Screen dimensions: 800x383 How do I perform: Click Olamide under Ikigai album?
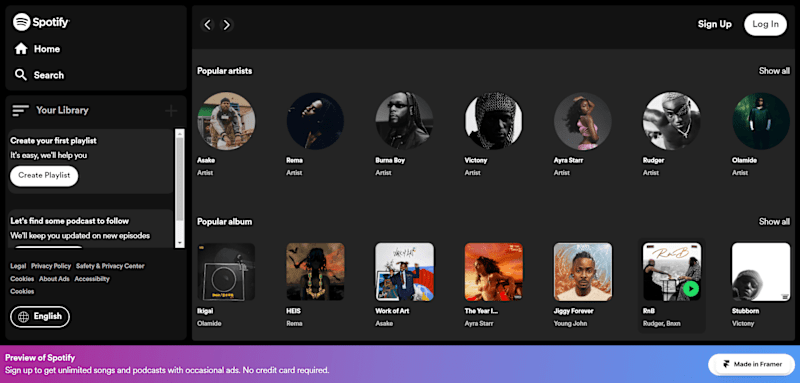[209, 323]
